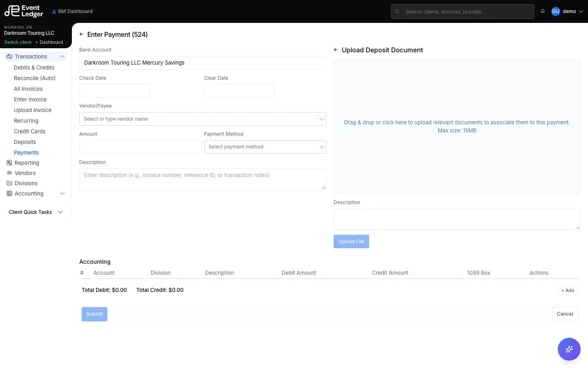The height and width of the screenshot is (368, 588).
Task: Focus the Check Date field
Action: 114,91
